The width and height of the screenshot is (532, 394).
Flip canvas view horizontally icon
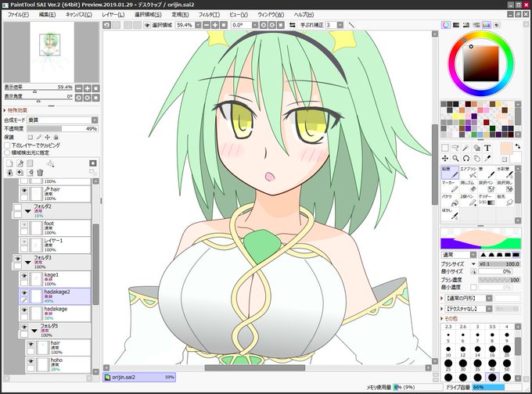coord(292,25)
